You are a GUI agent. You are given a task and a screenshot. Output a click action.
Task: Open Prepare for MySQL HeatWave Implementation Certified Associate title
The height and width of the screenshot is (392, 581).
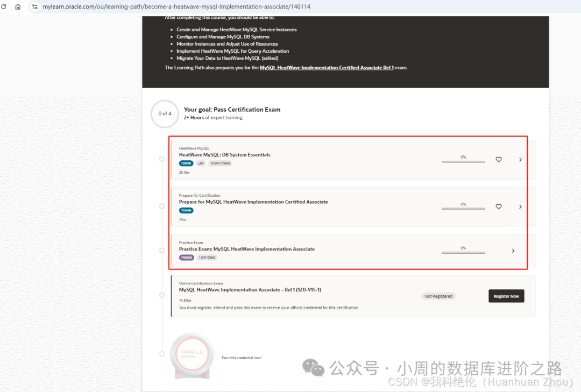[x=253, y=202]
